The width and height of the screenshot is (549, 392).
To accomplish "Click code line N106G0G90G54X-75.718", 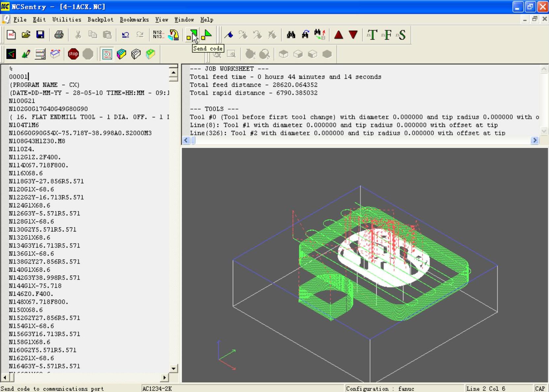I will click(x=80, y=133).
